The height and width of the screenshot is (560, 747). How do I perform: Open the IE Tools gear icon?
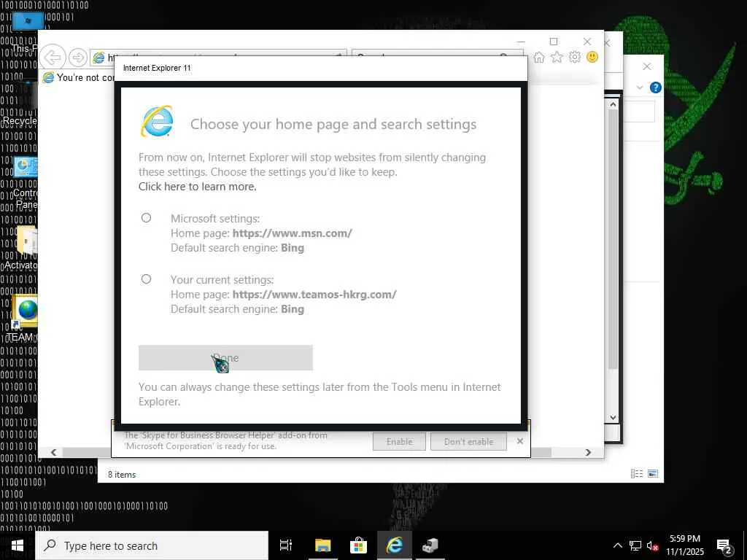[575, 57]
